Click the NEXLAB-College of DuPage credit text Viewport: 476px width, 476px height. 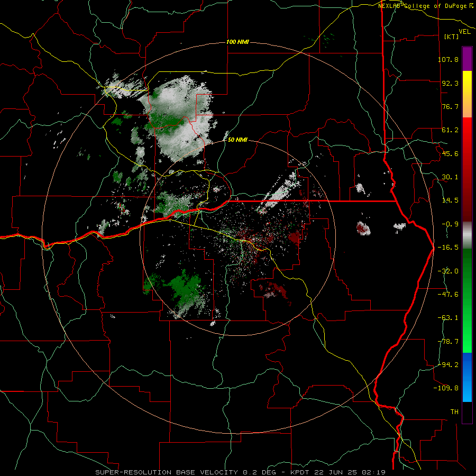(425, 6)
